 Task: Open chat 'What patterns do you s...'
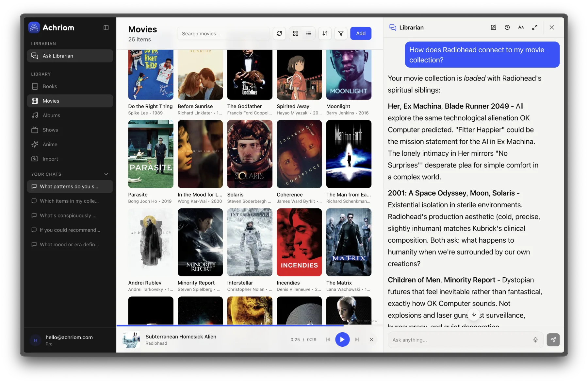(70, 186)
